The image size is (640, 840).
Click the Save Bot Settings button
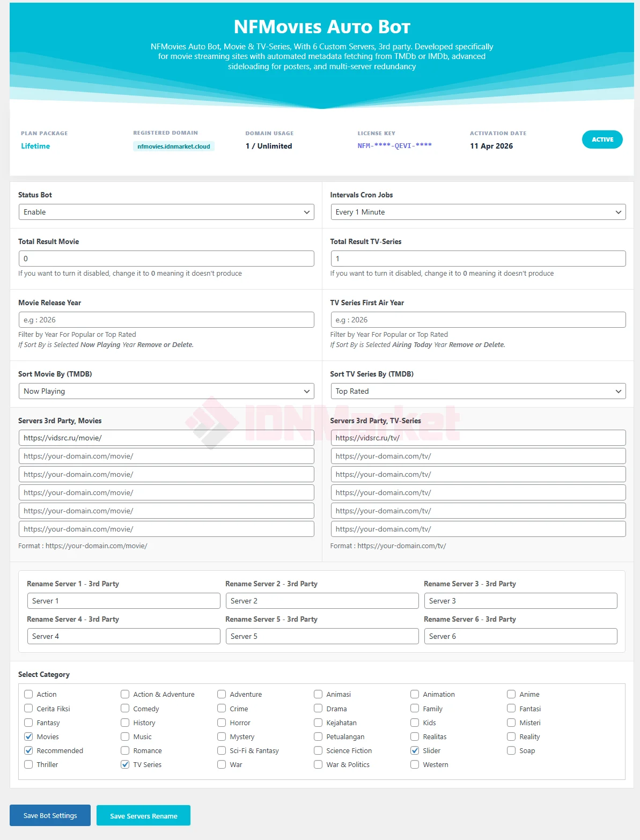click(x=50, y=815)
